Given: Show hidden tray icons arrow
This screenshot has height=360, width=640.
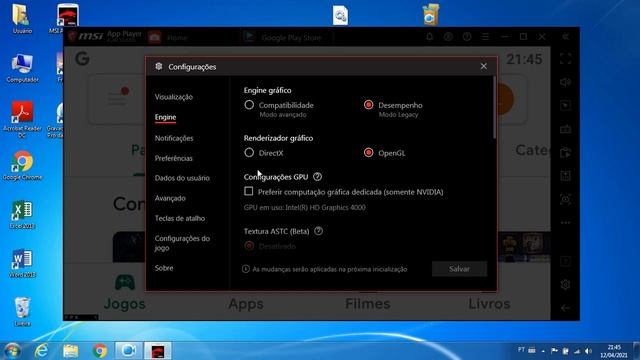Looking at the screenshot, I should click(x=543, y=351).
